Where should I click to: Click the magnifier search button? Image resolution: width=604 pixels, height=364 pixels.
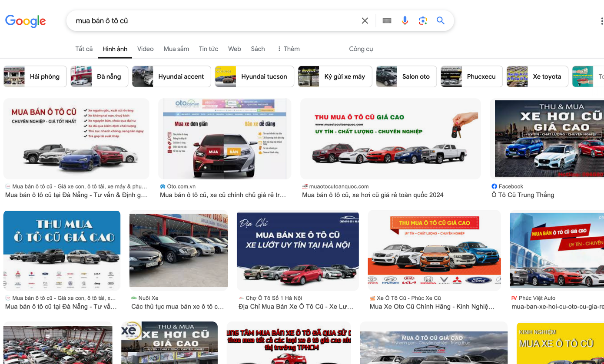pos(440,21)
